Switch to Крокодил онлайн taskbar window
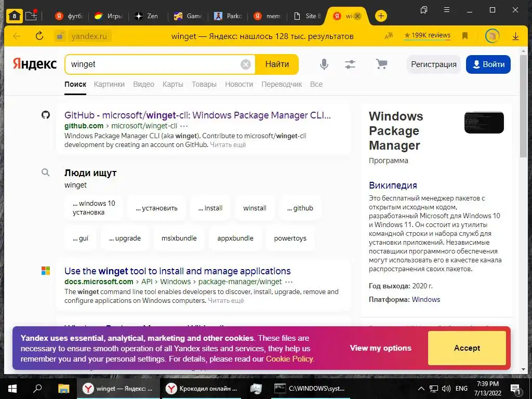This screenshot has width=532, height=399. tap(202, 389)
